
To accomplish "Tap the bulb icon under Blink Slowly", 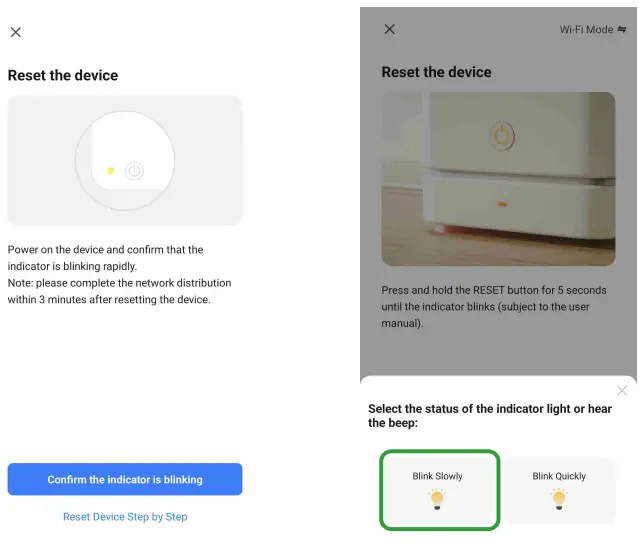I will click(438, 499).
